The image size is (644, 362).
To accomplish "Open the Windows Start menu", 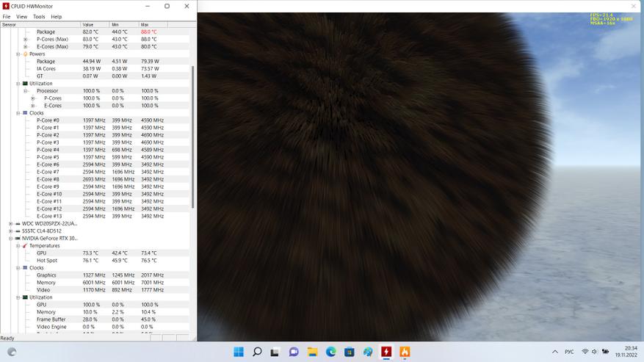I will 239,352.
